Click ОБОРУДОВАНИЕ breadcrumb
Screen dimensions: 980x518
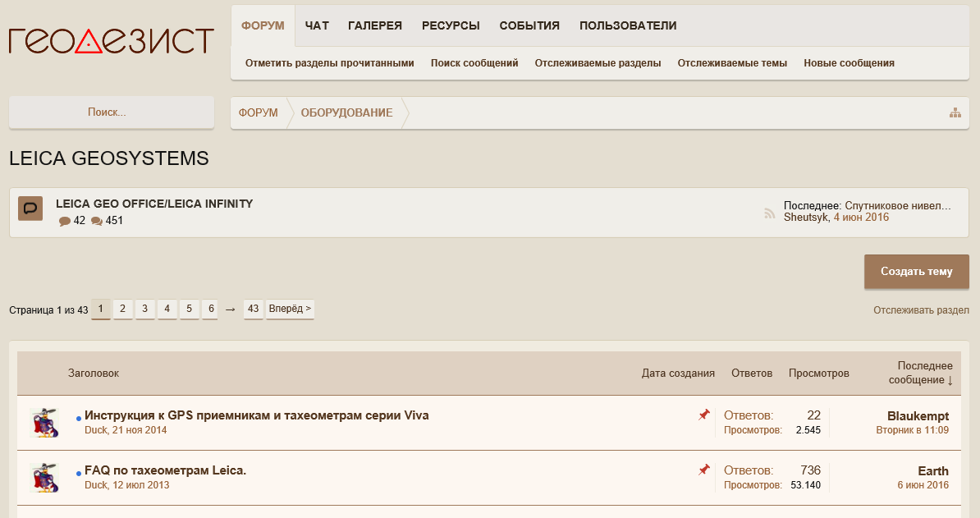pos(347,113)
